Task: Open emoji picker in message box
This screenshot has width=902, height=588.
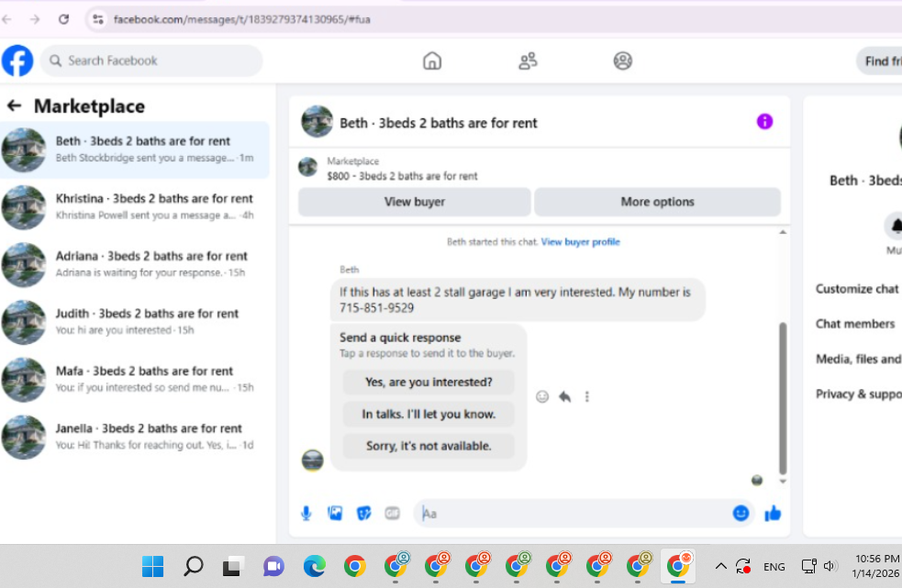Action: [741, 513]
